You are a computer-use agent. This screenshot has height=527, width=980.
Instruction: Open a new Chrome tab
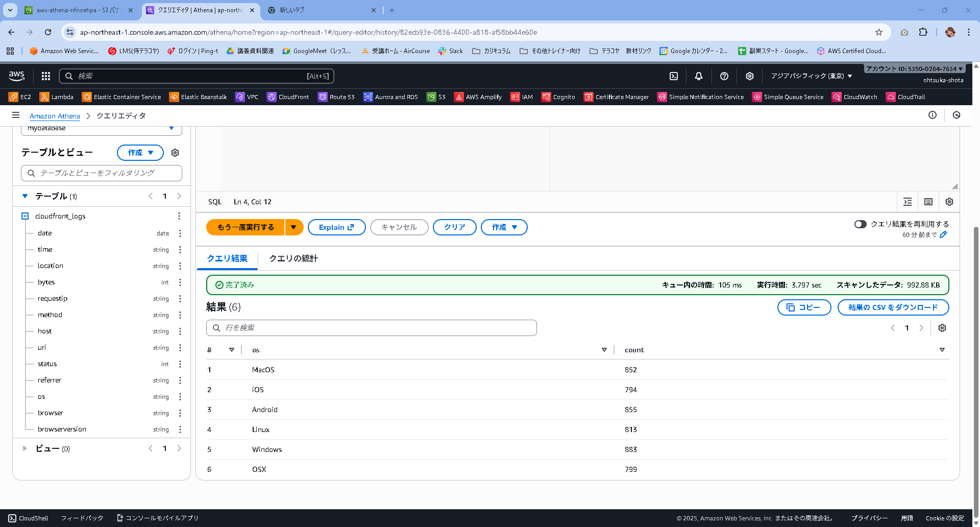click(x=392, y=10)
